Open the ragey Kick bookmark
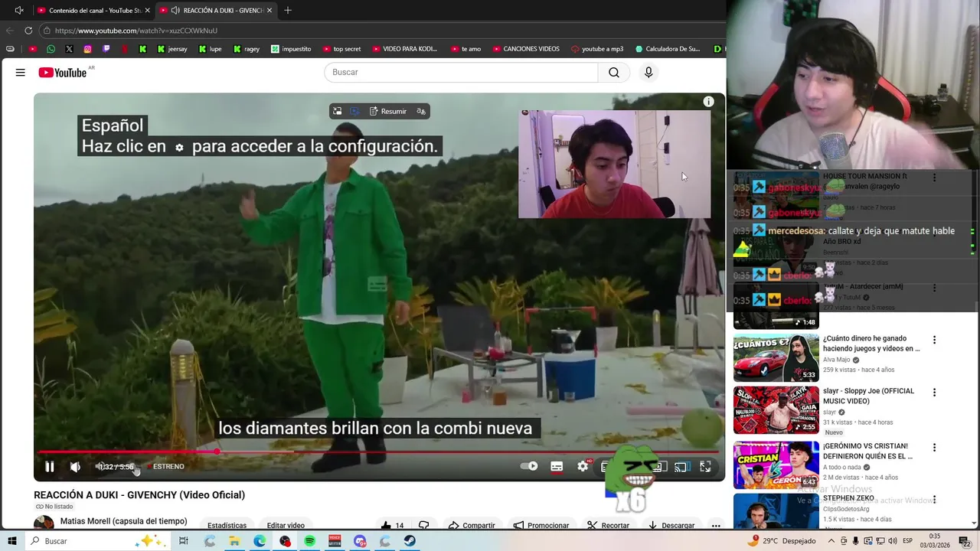Viewport: 980px width, 551px height. [x=247, y=49]
